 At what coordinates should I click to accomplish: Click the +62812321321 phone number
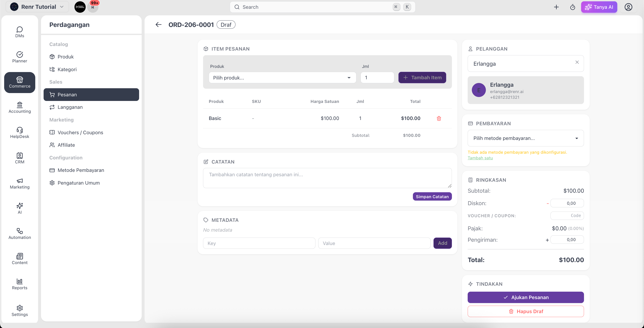coord(504,97)
